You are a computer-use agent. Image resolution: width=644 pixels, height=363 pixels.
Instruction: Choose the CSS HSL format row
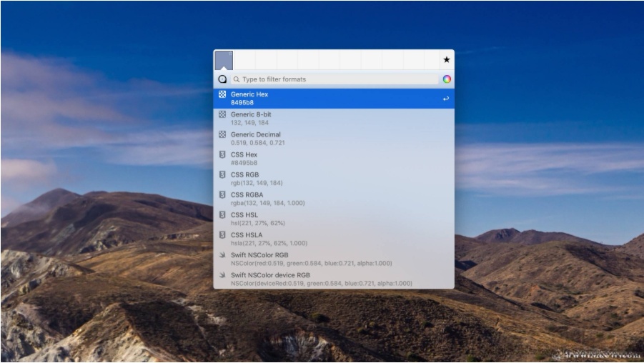[334, 219]
